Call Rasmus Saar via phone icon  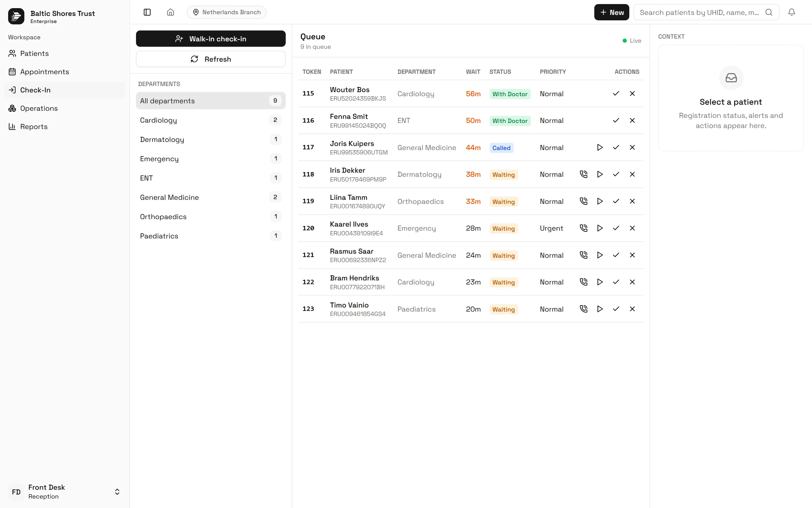point(584,255)
